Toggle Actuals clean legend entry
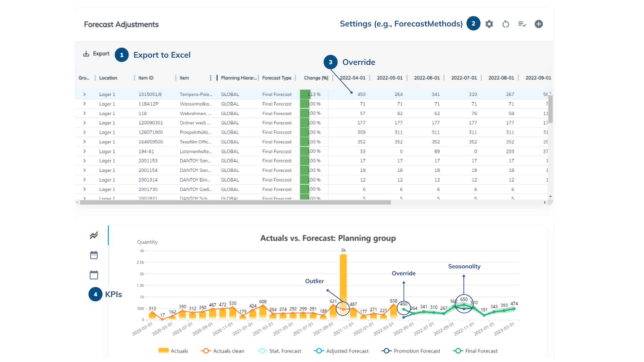 coord(222,351)
